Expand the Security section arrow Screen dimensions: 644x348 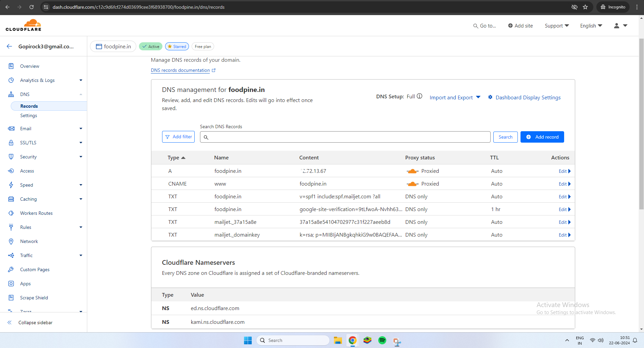[x=81, y=157]
